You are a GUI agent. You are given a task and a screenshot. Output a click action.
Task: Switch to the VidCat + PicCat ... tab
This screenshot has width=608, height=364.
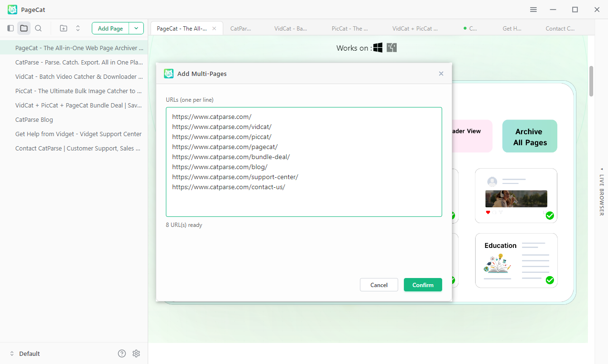(x=415, y=28)
